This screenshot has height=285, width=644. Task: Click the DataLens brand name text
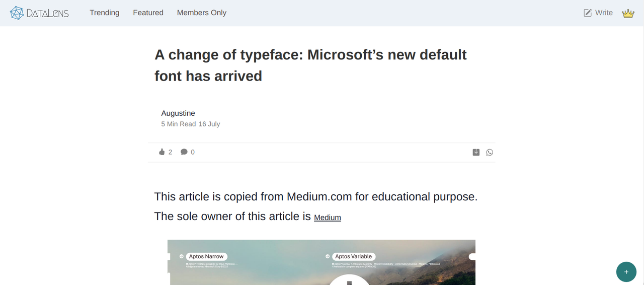pyautogui.click(x=48, y=14)
